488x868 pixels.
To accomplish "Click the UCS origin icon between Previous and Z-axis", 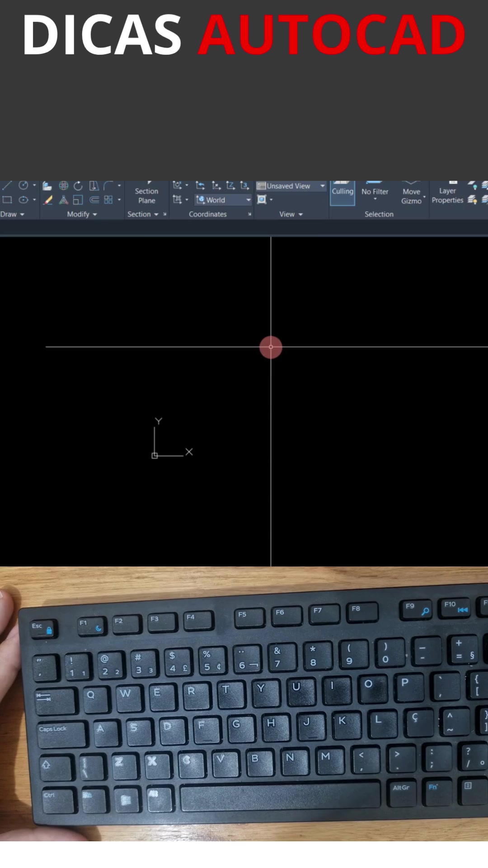I will point(216,185).
